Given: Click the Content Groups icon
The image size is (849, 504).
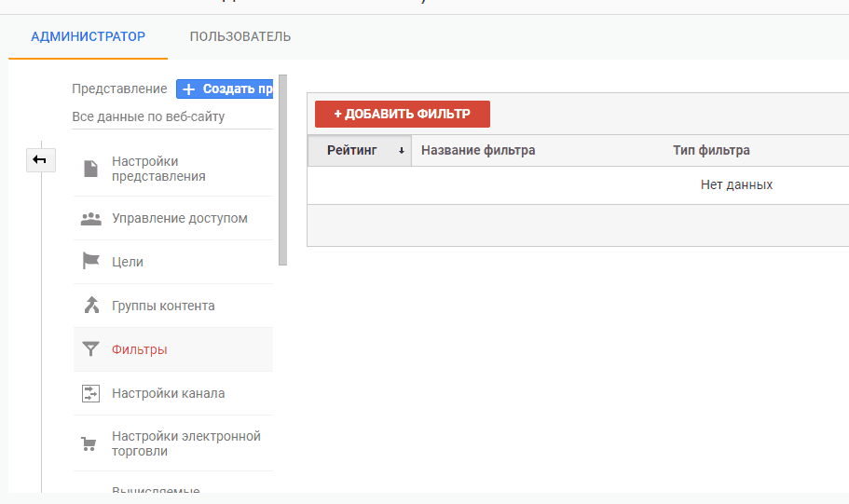Looking at the screenshot, I should click(90, 306).
